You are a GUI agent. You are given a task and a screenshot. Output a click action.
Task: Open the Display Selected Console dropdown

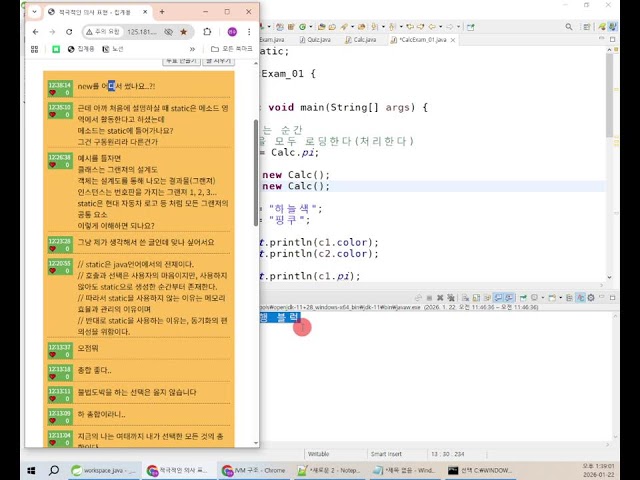tap(543, 298)
